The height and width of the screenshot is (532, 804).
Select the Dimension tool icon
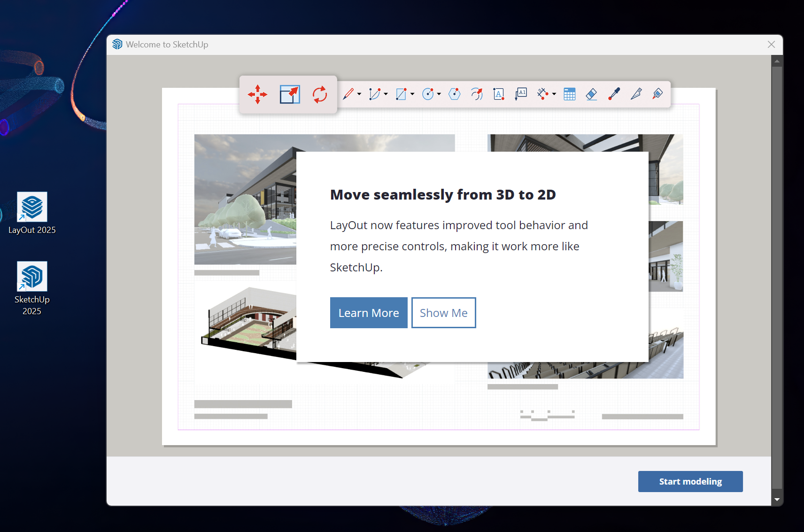[543, 94]
